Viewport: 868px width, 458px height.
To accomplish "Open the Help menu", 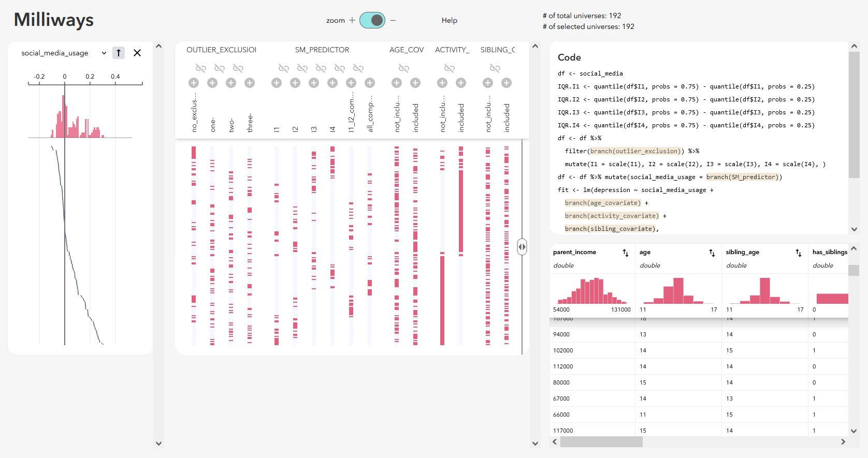I will pos(449,20).
